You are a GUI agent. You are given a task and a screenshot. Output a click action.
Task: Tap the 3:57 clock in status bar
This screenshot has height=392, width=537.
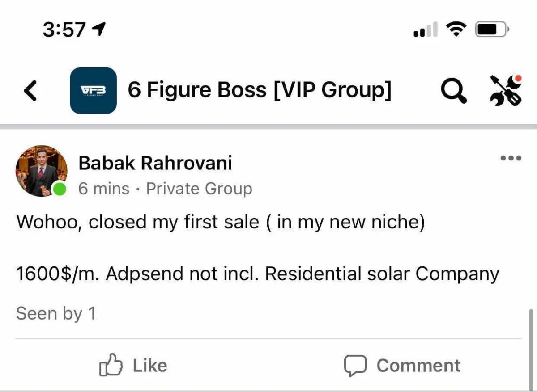64,30
